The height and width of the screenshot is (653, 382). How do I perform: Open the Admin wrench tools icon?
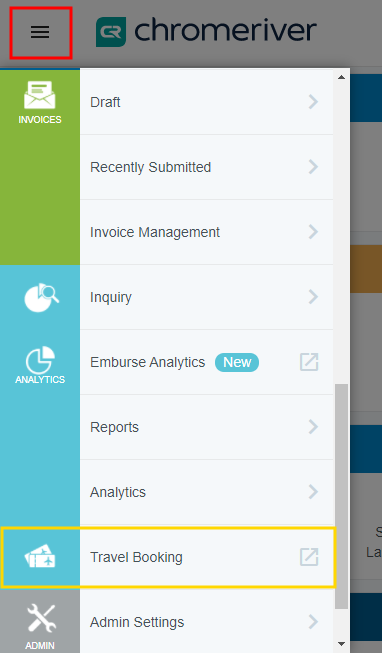(41, 618)
